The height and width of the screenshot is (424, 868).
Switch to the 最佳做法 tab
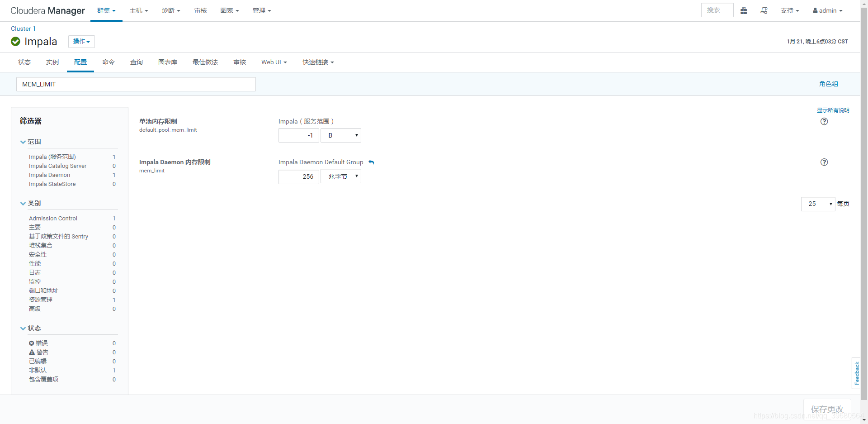click(205, 62)
